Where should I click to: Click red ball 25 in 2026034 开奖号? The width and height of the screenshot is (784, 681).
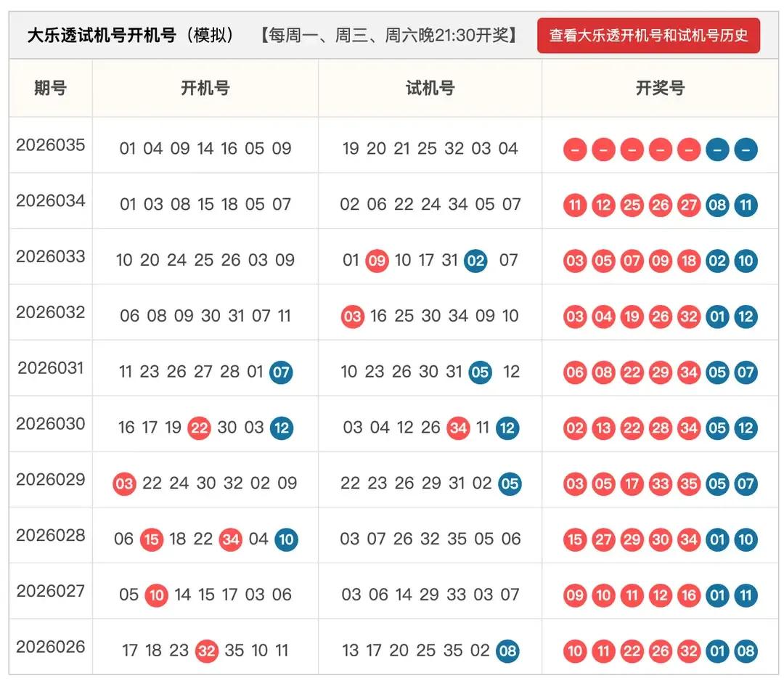click(x=632, y=205)
